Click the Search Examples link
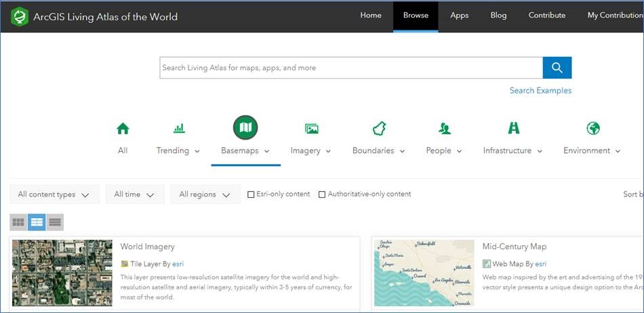 tap(540, 90)
